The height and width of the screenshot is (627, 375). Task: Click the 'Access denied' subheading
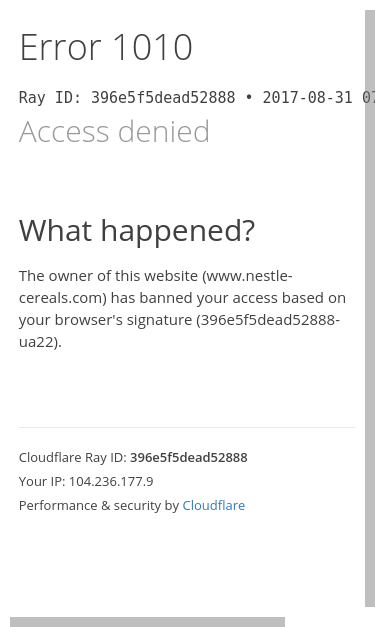(x=114, y=132)
